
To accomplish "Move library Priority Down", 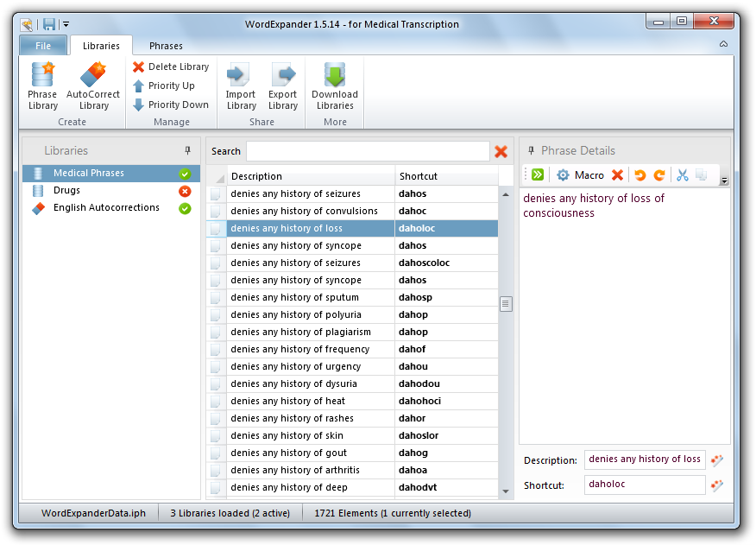I will (171, 105).
